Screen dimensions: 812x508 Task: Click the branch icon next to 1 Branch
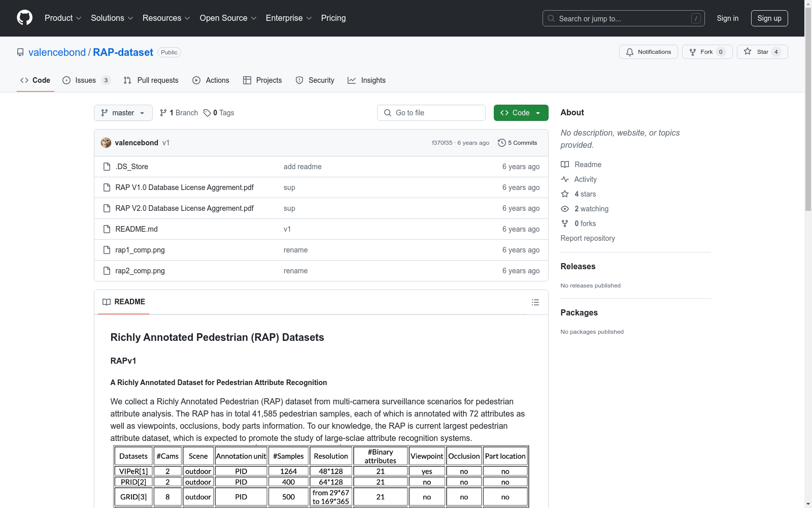click(163, 113)
